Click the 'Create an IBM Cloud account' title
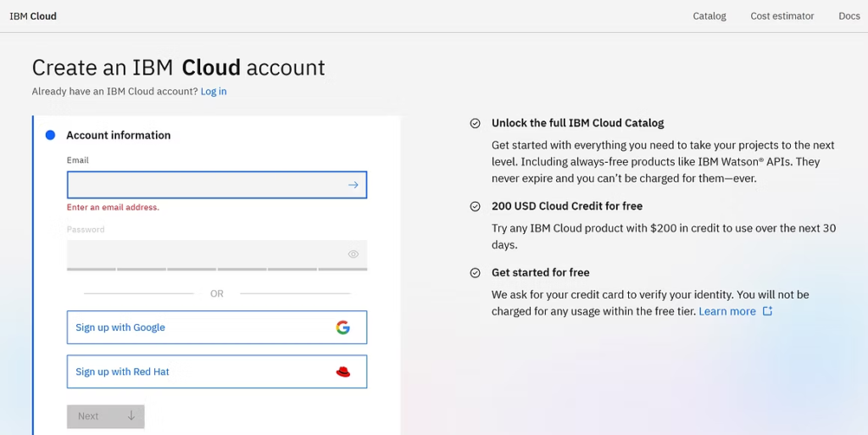 pyautogui.click(x=179, y=68)
